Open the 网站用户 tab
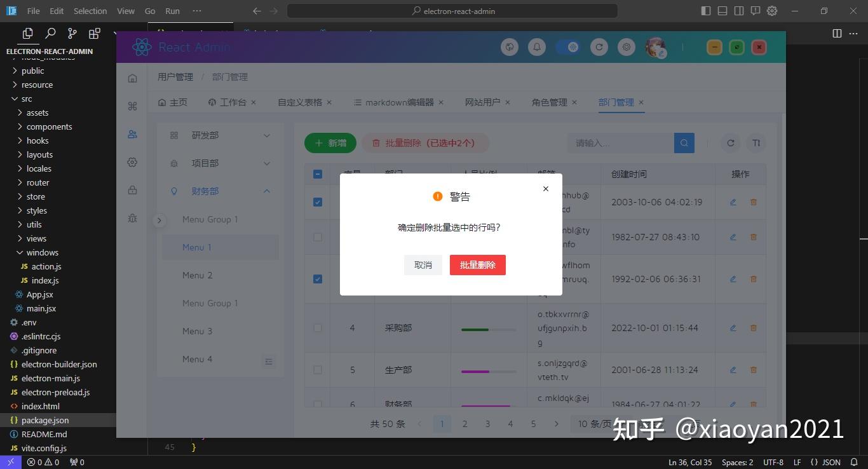The height and width of the screenshot is (469, 868). tap(483, 102)
